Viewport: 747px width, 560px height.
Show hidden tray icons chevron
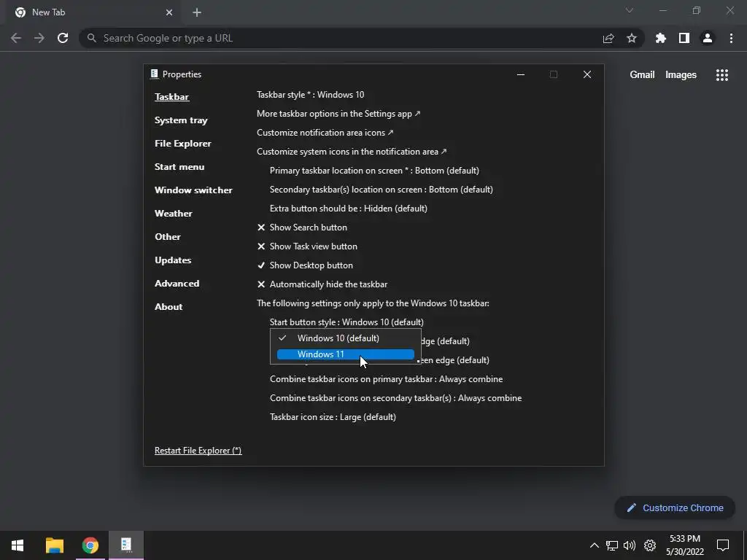click(594, 545)
